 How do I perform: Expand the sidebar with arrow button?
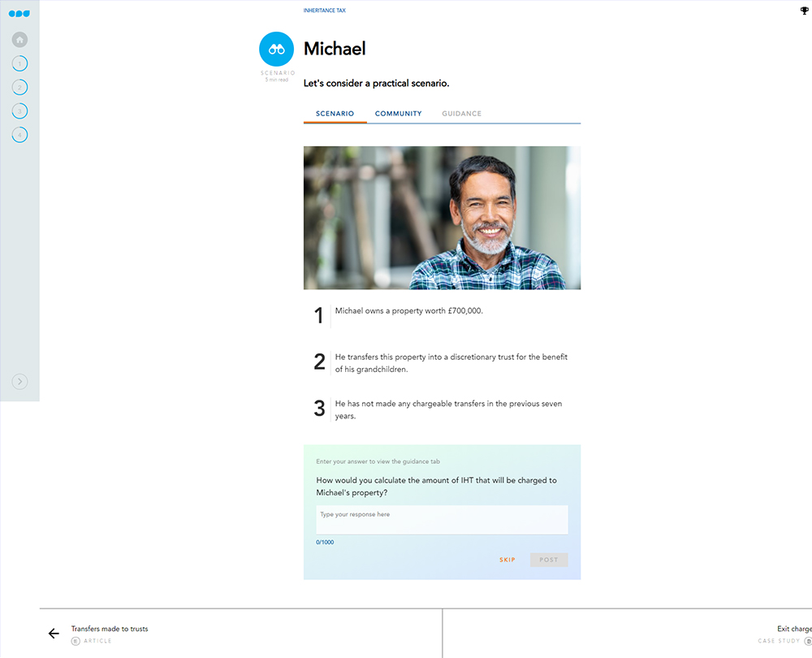click(19, 382)
